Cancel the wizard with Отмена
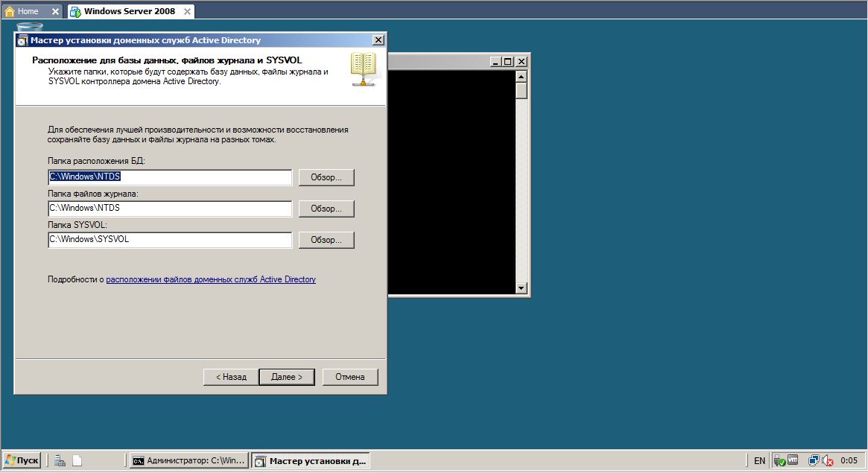The image size is (868, 473). coord(350,377)
